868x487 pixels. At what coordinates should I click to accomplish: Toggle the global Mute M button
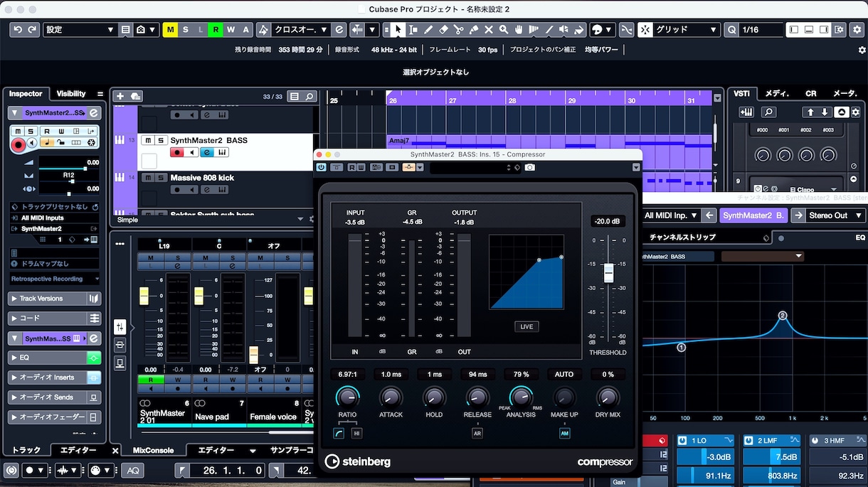pos(170,30)
